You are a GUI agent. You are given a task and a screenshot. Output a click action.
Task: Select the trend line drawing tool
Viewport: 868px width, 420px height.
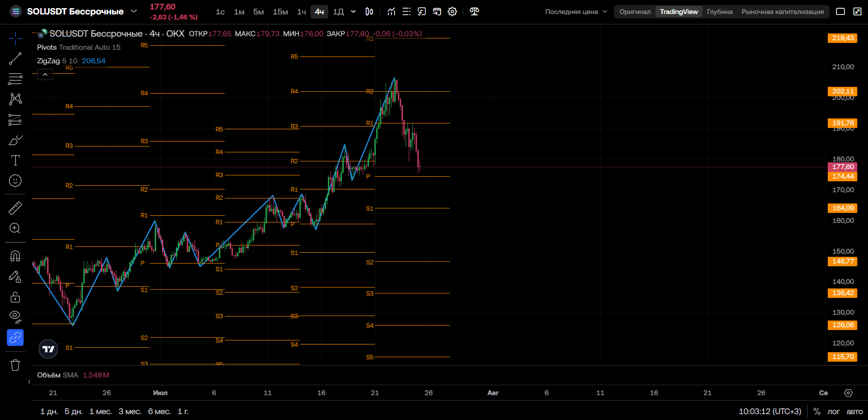(x=15, y=59)
